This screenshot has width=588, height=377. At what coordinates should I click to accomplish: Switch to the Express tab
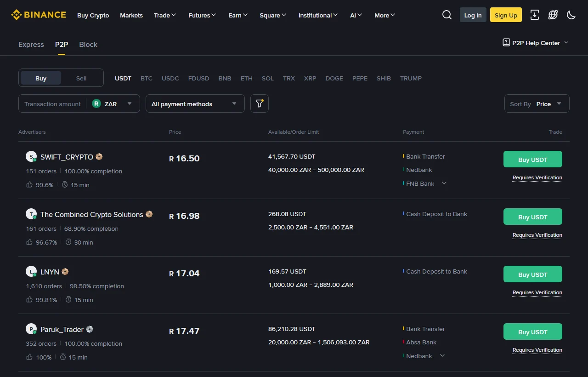[31, 44]
